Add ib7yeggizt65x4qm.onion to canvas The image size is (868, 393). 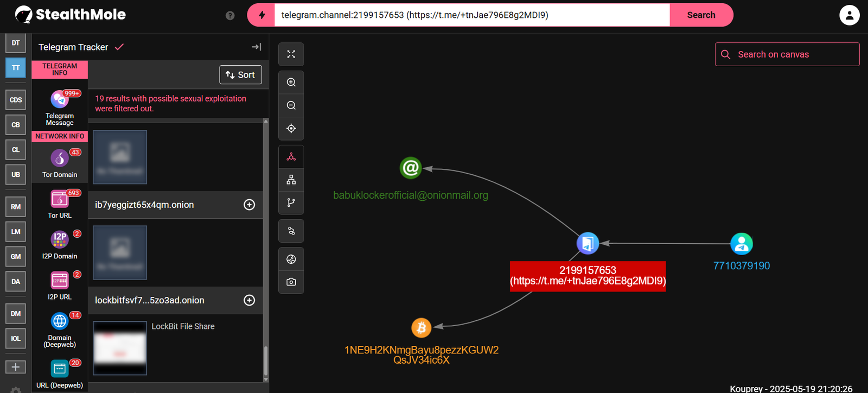[x=250, y=205]
